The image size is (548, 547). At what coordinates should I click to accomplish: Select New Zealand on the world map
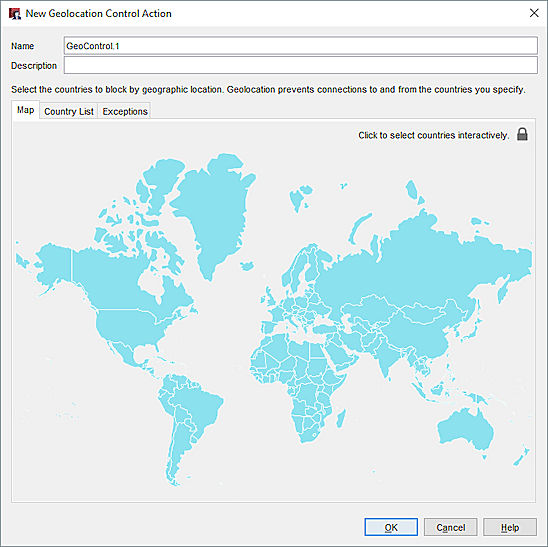pyautogui.click(x=521, y=455)
